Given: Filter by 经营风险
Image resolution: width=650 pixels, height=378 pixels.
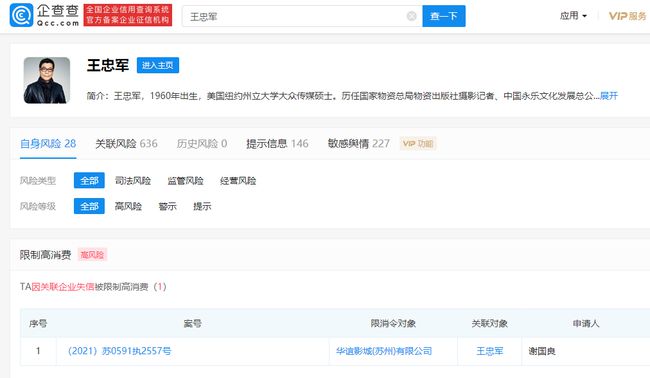Looking at the screenshot, I should click(x=238, y=181).
